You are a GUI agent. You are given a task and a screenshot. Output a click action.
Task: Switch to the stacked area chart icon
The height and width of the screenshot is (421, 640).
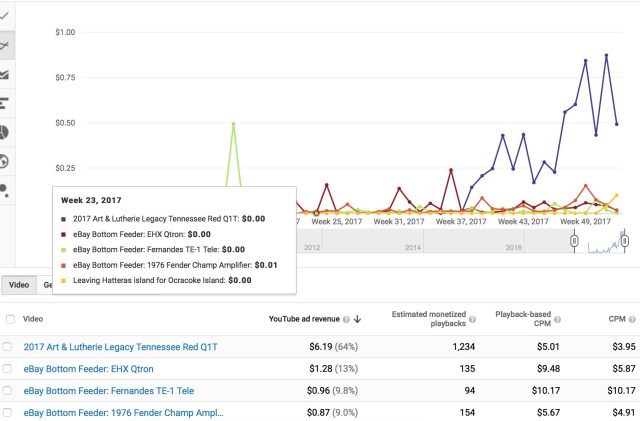pyautogui.click(x=6, y=75)
